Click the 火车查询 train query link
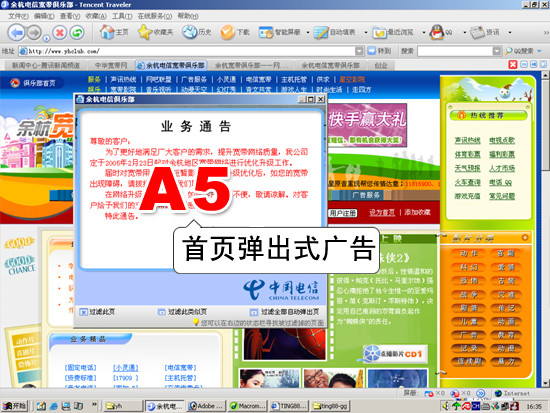550x413 pixels. (467, 182)
